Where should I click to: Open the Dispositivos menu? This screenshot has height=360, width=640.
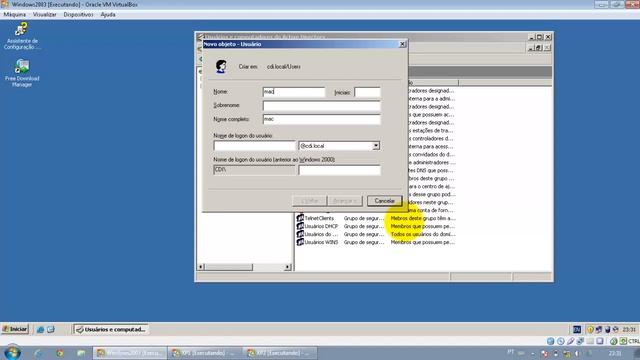coord(78,14)
